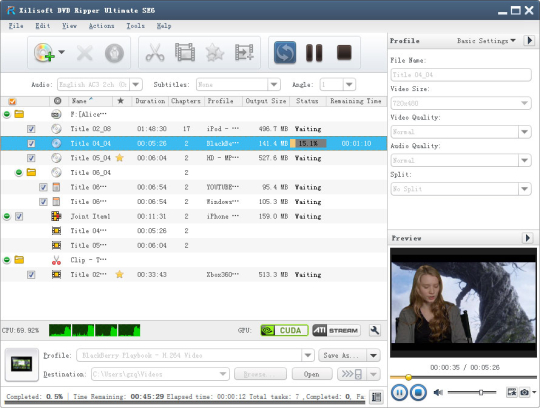540x408 pixels.
Task: Uncheck the Joint Item1 checkbox
Action: coord(19,216)
